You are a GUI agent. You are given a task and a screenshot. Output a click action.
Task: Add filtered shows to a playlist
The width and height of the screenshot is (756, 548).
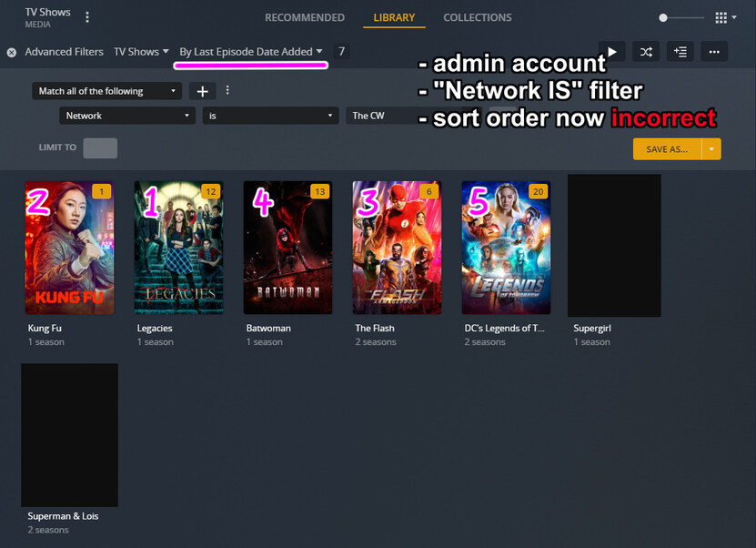pyautogui.click(x=680, y=52)
